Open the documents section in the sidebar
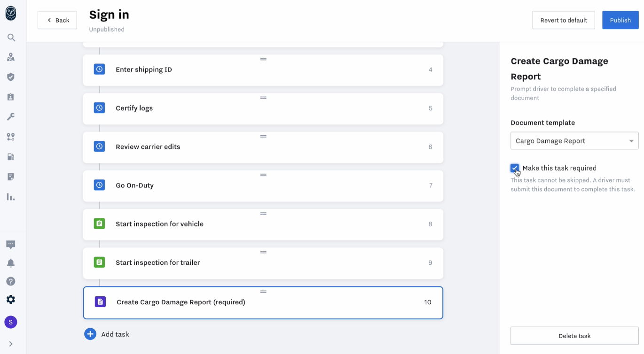The width and height of the screenshot is (644, 354). coord(11,177)
